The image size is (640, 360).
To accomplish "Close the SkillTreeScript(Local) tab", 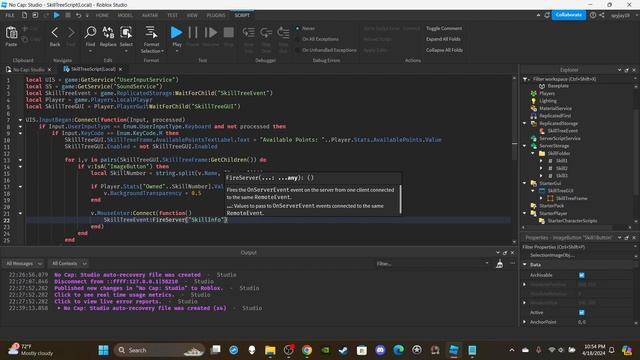I will tap(120, 69).
